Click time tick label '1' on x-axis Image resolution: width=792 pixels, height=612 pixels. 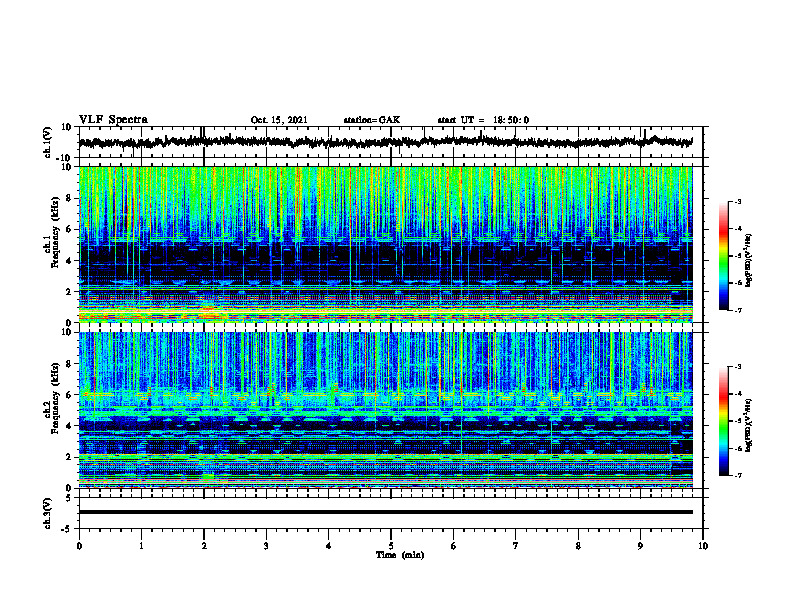click(x=141, y=546)
